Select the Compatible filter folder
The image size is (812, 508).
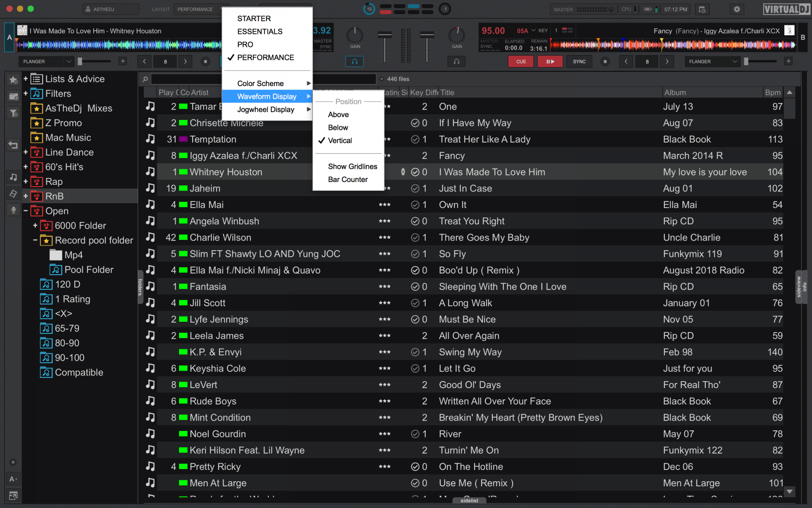pyautogui.click(x=72, y=373)
